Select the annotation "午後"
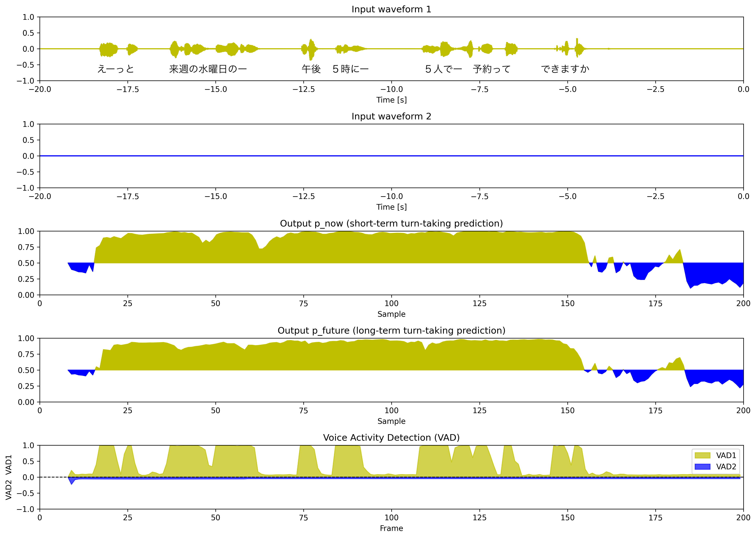This screenshot has height=538, width=756. [x=311, y=69]
